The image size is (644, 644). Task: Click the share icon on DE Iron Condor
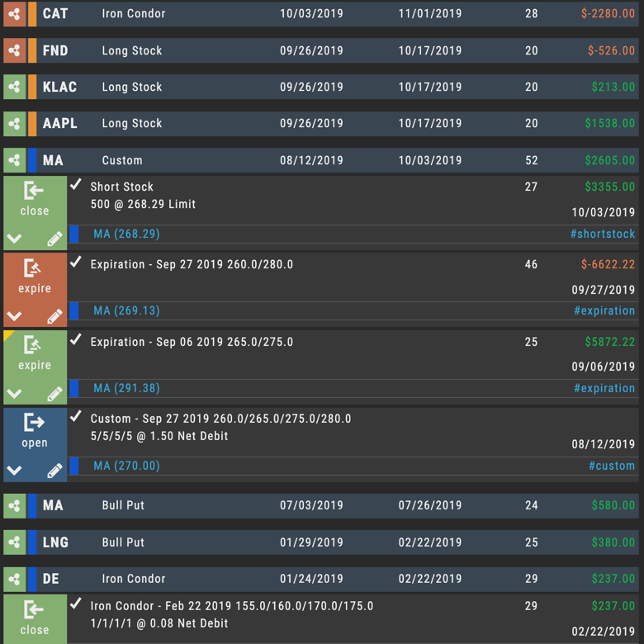(x=14, y=579)
